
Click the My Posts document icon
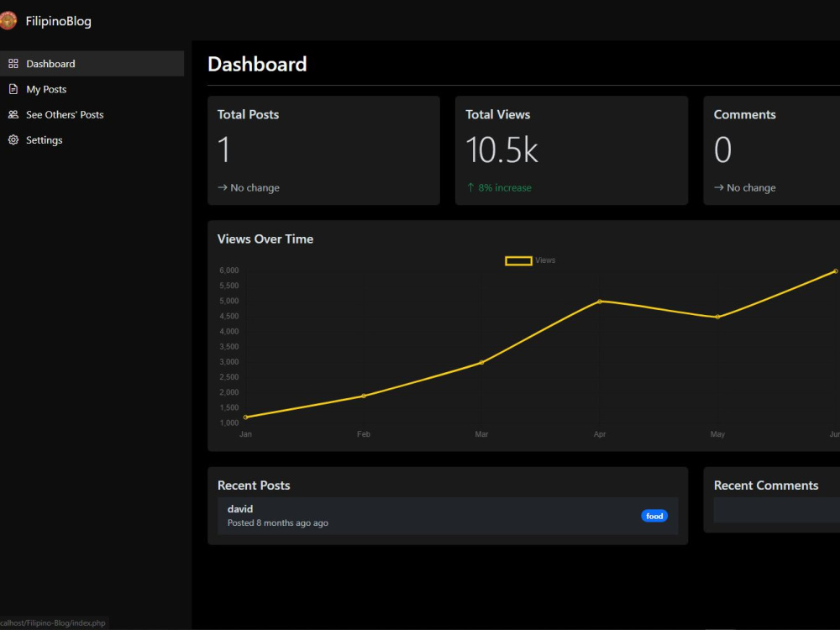[x=13, y=89]
